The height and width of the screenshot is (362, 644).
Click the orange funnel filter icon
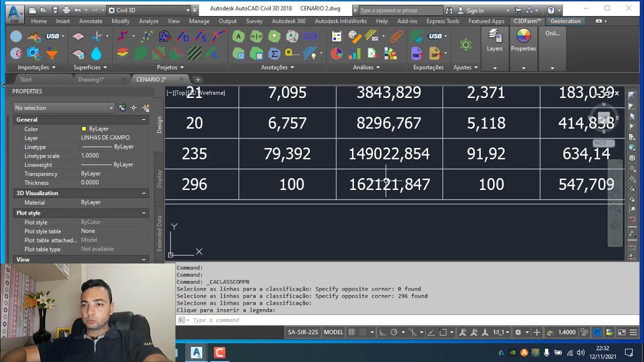pyautogui.click(x=52, y=53)
